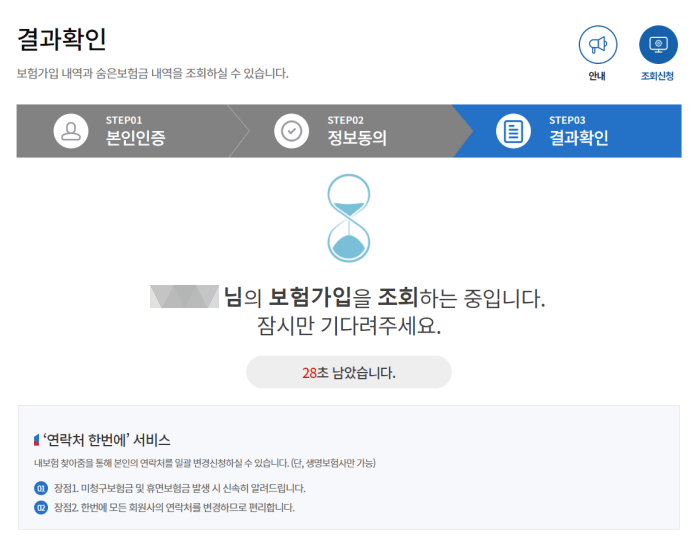Click the hourglass loading icon

point(349,218)
